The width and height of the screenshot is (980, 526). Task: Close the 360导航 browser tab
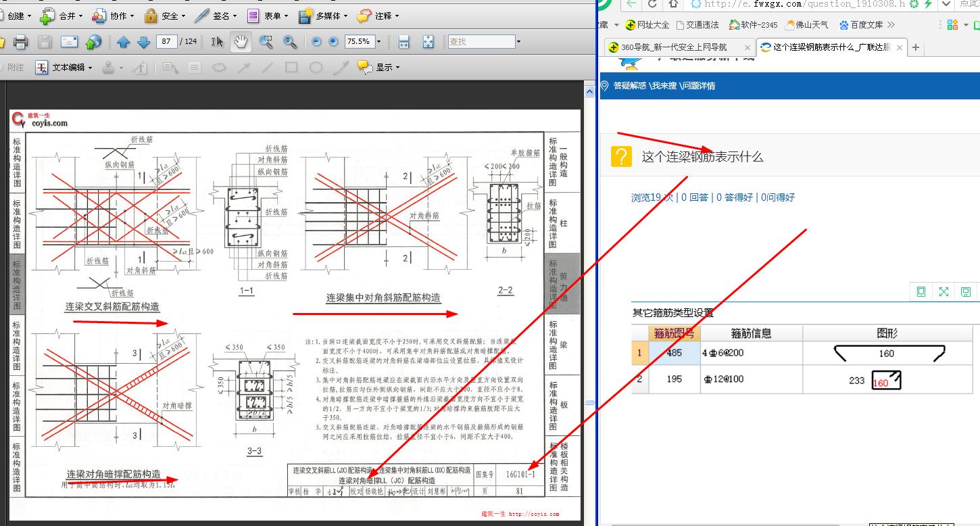[x=747, y=47]
